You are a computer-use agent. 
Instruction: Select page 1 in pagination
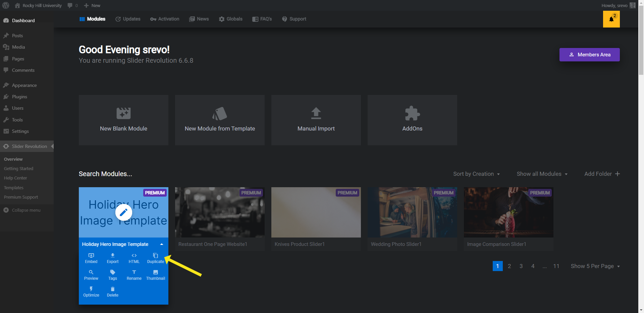[497, 266]
